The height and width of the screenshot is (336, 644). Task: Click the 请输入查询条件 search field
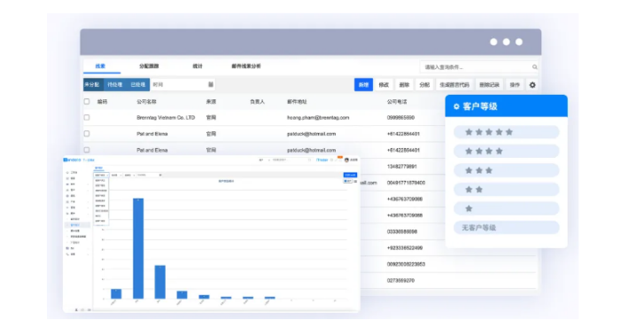(478, 67)
